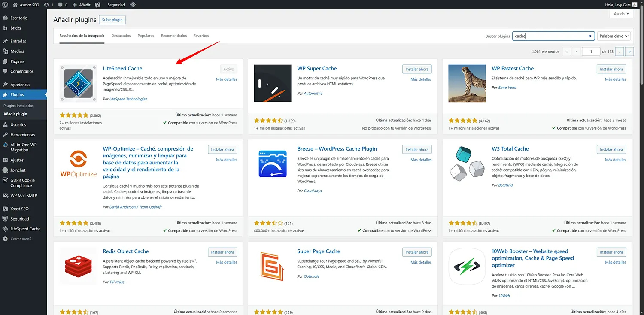Clear the cache search with the X
This screenshot has width=644, height=315.
(x=589, y=36)
